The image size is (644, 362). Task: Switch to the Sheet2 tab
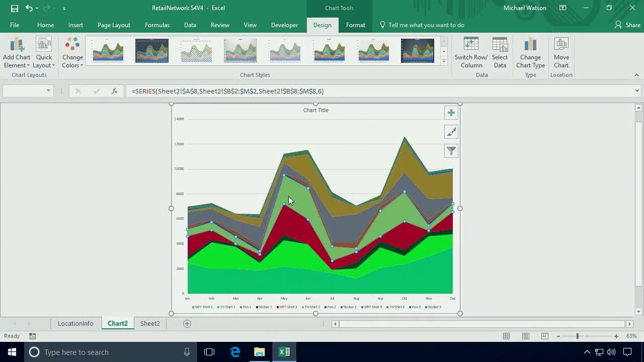(x=149, y=323)
